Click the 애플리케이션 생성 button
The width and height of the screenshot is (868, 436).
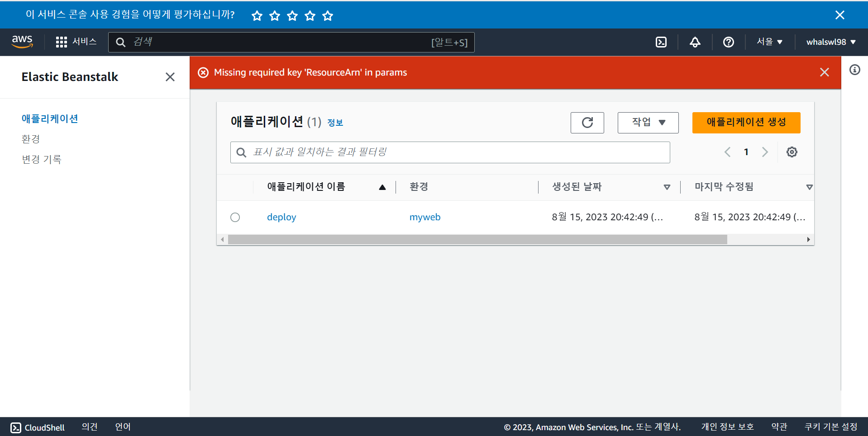[x=746, y=123]
